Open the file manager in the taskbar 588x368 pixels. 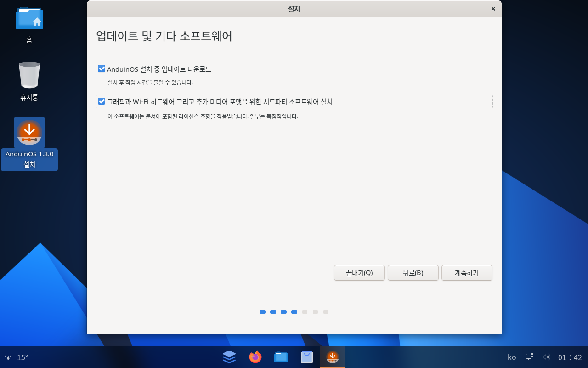coord(281,356)
